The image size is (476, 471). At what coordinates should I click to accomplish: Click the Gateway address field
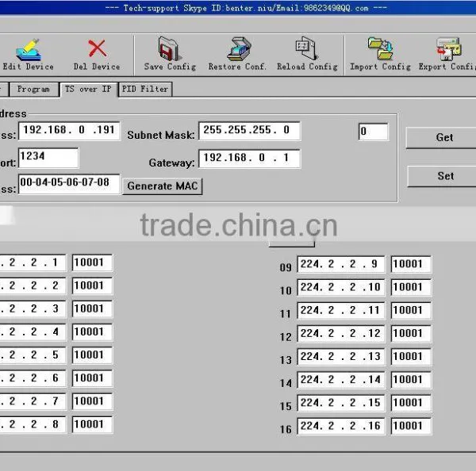pyautogui.click(x=250, y=159)
